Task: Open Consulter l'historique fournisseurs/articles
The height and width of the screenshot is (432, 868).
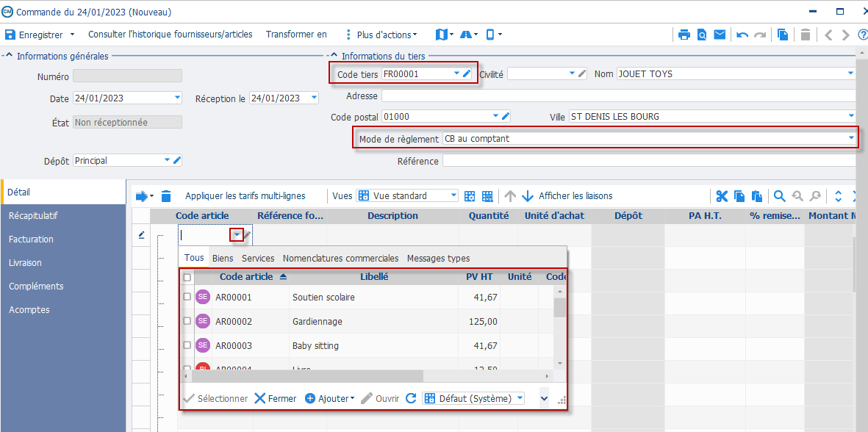Action: click(x=170, y=35)
